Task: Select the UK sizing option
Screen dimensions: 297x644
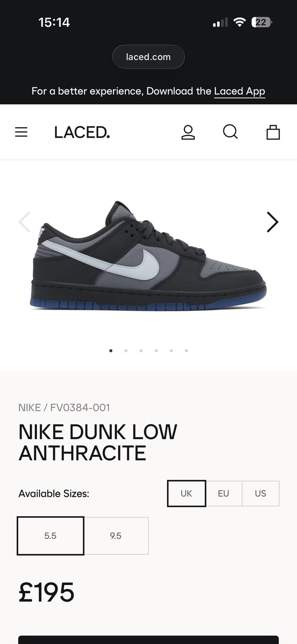Action: pyautogui.click(x=186, y=493)
